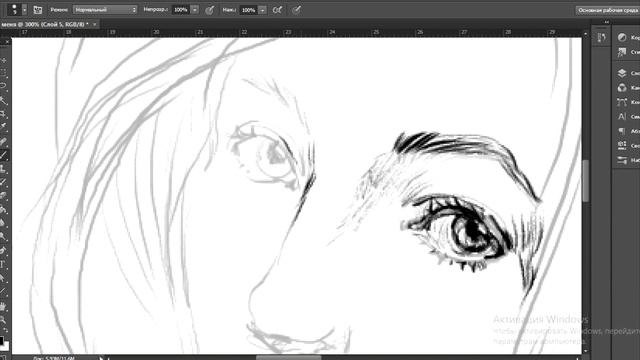The width and height of the screenshot is (640, 360).
Task: Open the brush preset picker dropdown
Action: [24, 9]
